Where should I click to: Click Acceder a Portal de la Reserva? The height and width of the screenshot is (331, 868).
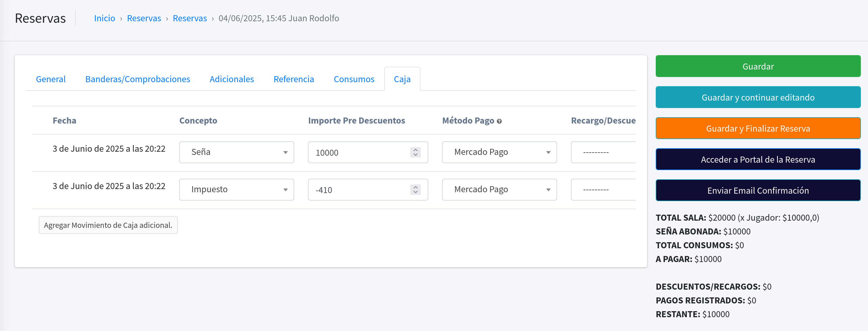tap(758, 159)
